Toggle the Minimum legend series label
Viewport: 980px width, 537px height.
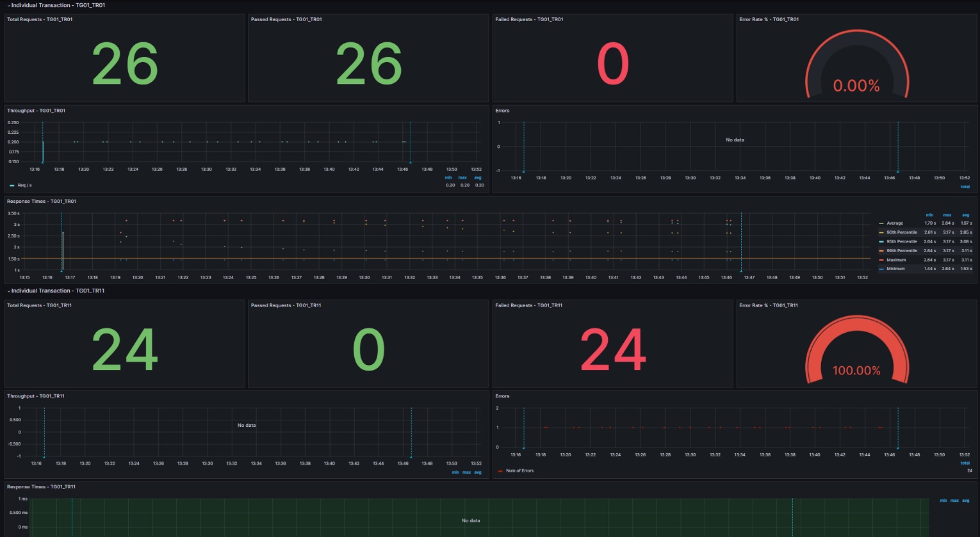[x=895, y=269]
